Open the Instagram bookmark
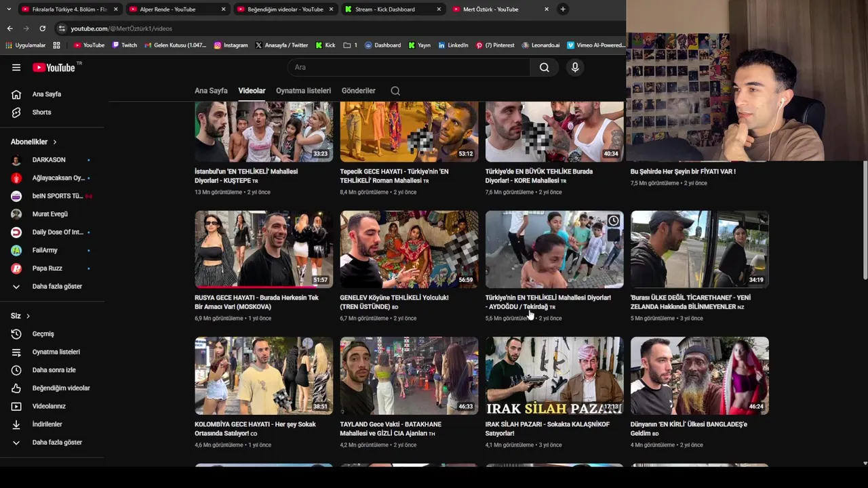Image resolution: width=868 pixels, height=488 pixels. (231, 45)
